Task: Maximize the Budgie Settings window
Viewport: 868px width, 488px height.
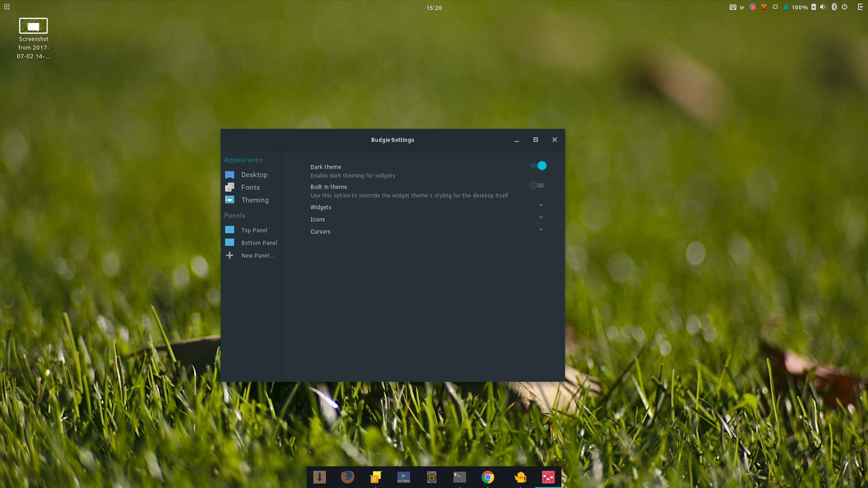Action: [x=536, y=140]
